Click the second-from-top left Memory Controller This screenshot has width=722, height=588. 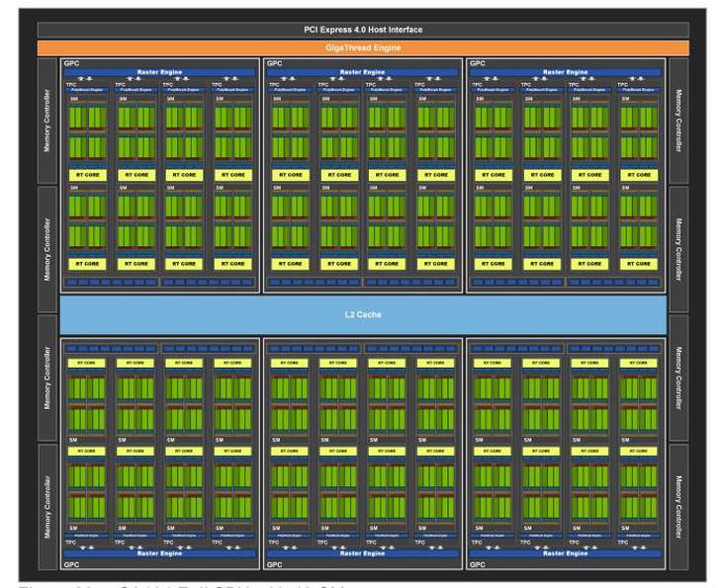(46, 249)
